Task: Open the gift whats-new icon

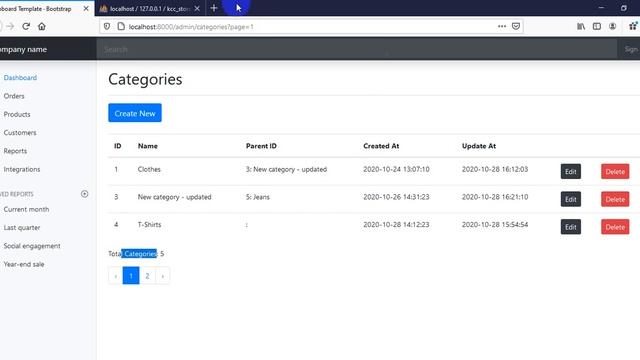Action: [x=633, y=26]
